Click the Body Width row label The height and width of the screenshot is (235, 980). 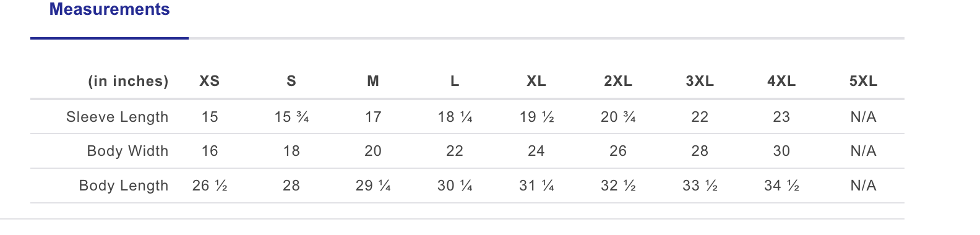128,151
